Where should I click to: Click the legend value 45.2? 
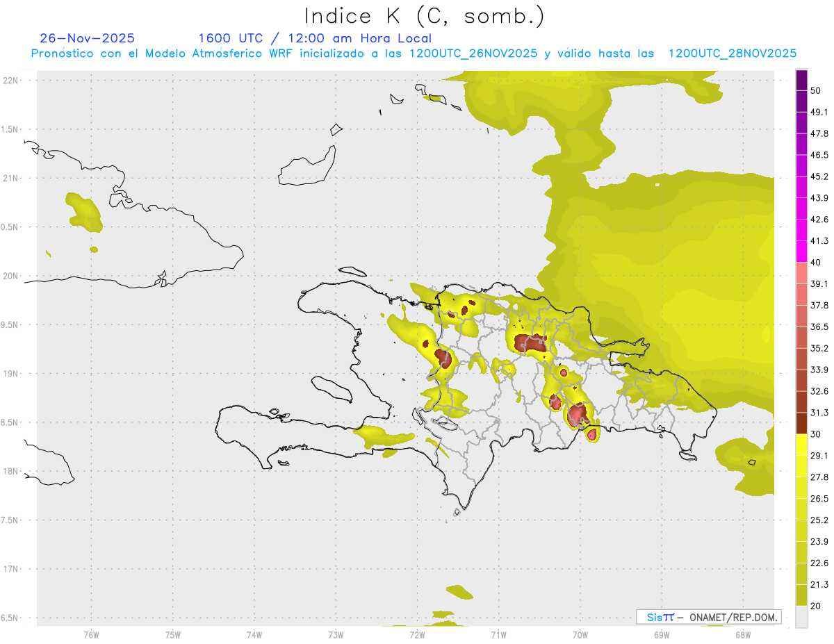click(819, 176)
